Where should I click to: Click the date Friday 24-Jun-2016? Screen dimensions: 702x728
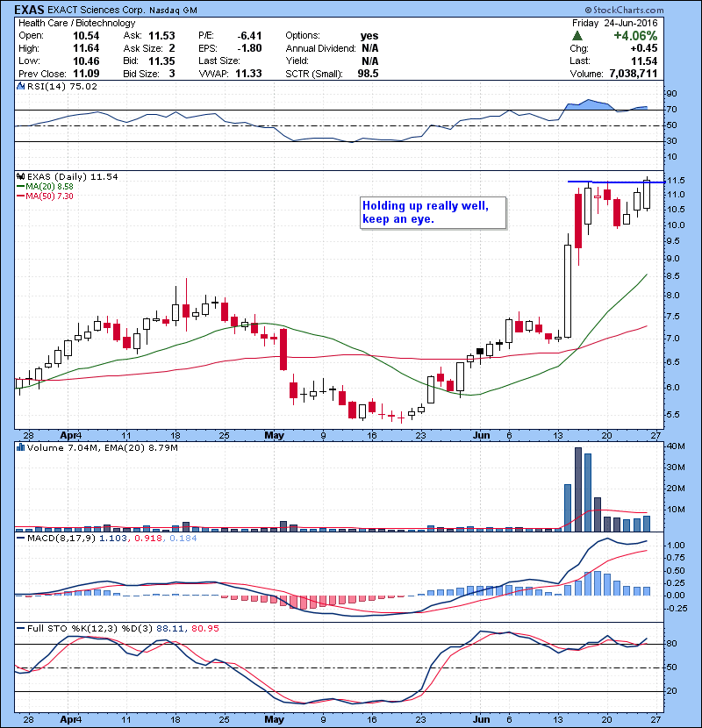pos(614,23)
